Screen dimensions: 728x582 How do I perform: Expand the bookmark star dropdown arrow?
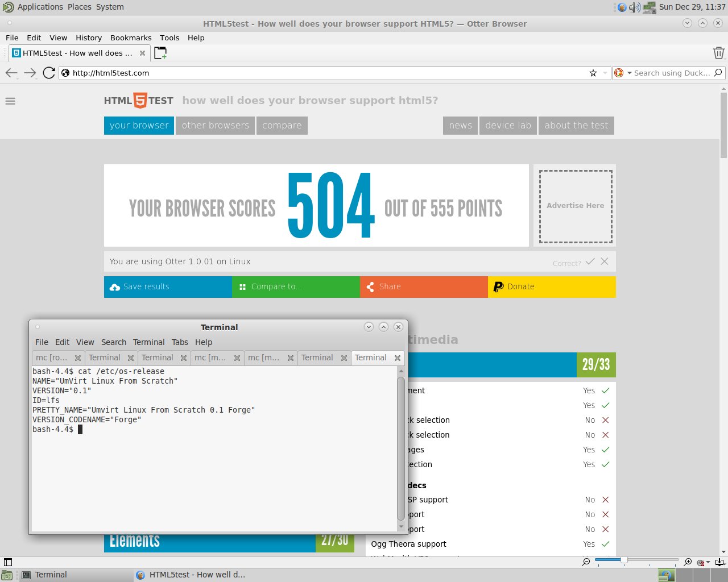coord(604,73)
